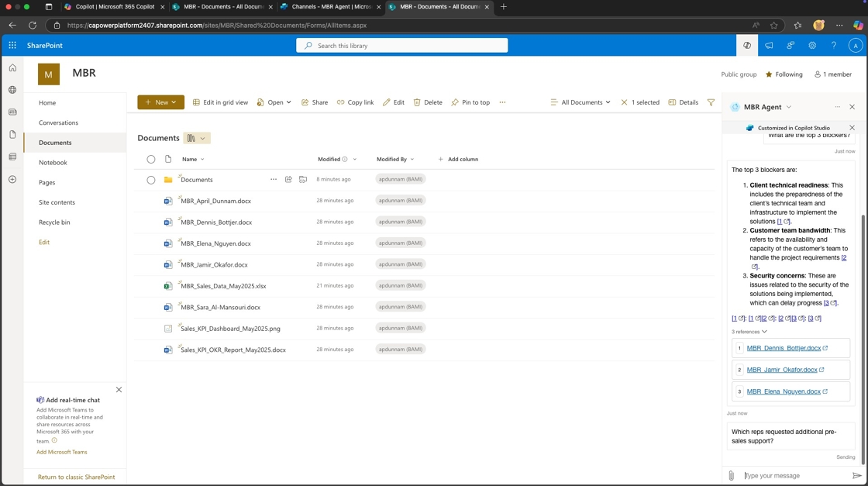Click Return to classic SharePoint link
Screen dimensions: 868x486
tap(76, 477)
